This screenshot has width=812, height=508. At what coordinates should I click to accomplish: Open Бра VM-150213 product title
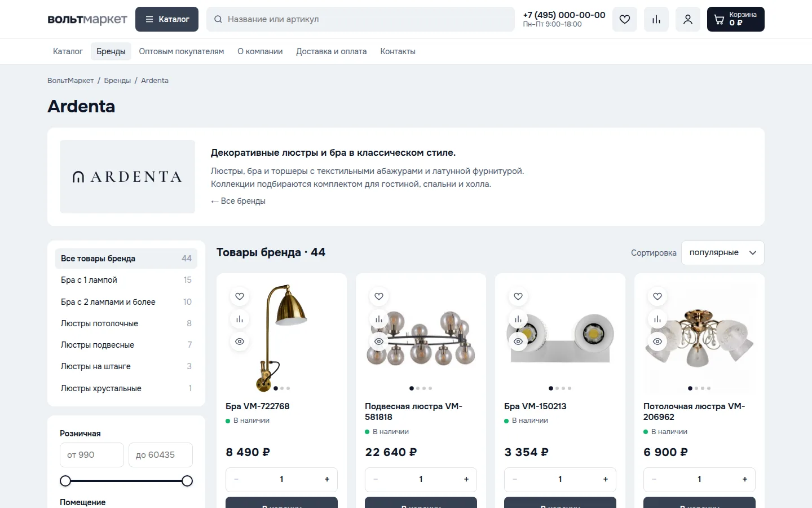coord(535,406)
